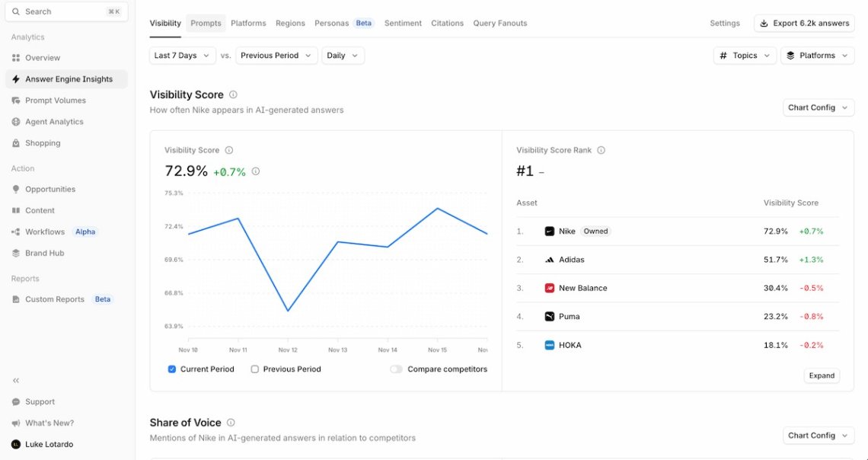Open Prompt Volumes in the sidebar
868x460 pixels.
click(66, 101)
